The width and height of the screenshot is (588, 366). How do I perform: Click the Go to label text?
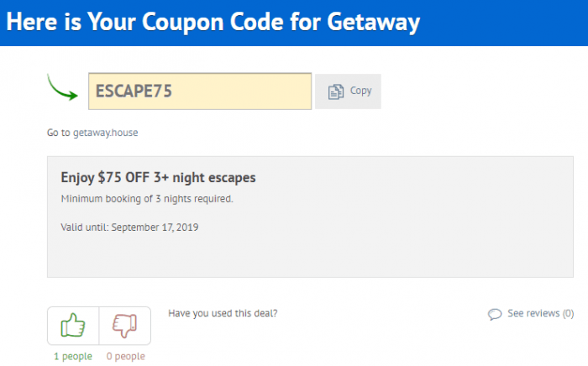[59, 133]
